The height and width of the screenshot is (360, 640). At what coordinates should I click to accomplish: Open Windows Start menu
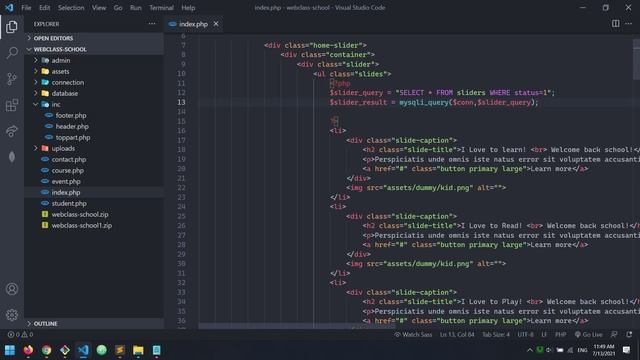pyautogui.click(x=10, y=350)
